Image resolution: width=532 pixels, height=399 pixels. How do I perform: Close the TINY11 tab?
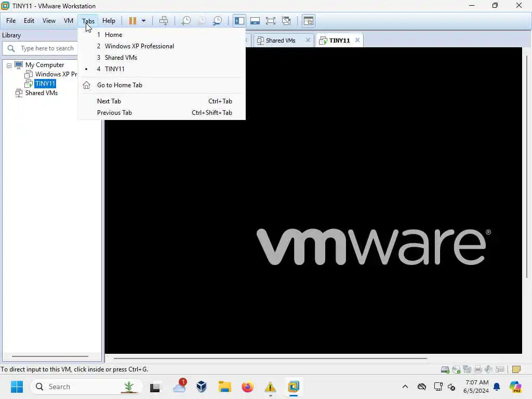(x=357, y=40)
